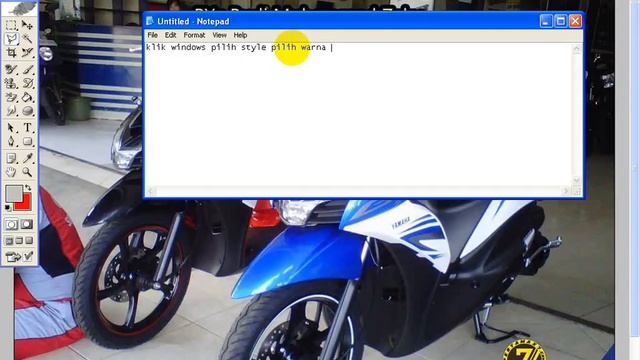Select the Type tool
This screenshot has height=360, width=640.
click(x=27, y=128)
